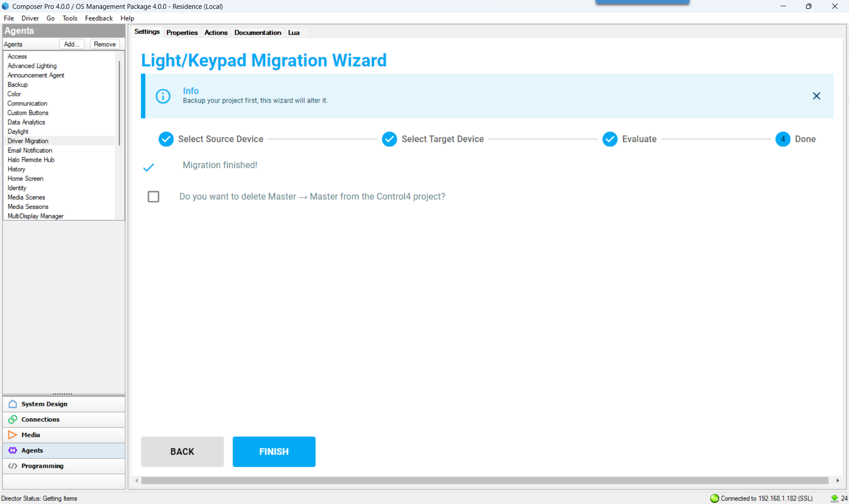The image size is (849, 504).
Task: Open Connections link icon
Action: 13,419
